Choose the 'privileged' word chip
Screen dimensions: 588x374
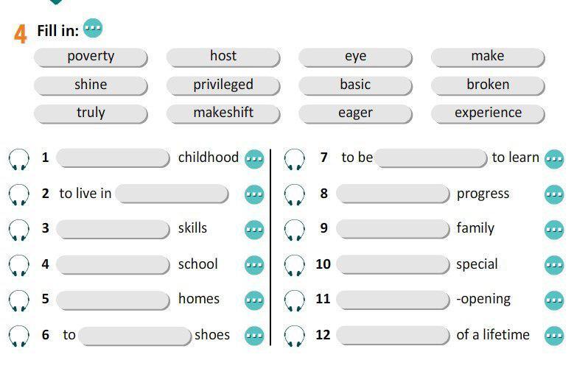point(223,85)
